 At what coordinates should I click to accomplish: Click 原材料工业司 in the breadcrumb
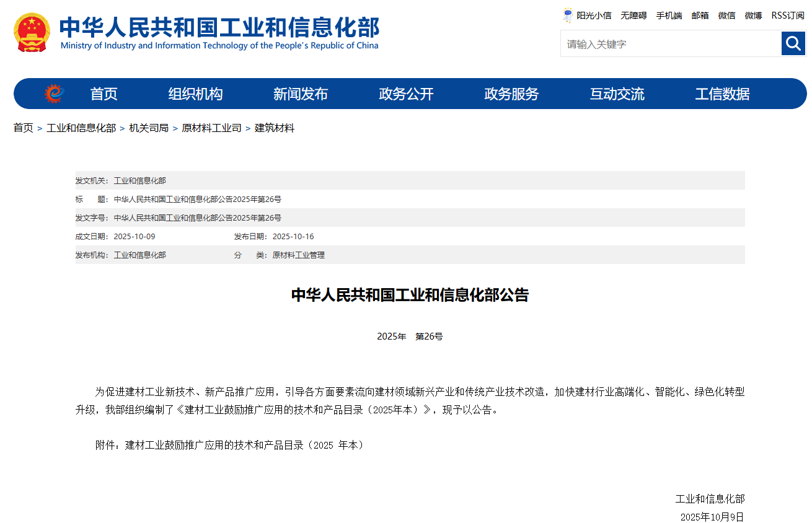click(211, 128)
